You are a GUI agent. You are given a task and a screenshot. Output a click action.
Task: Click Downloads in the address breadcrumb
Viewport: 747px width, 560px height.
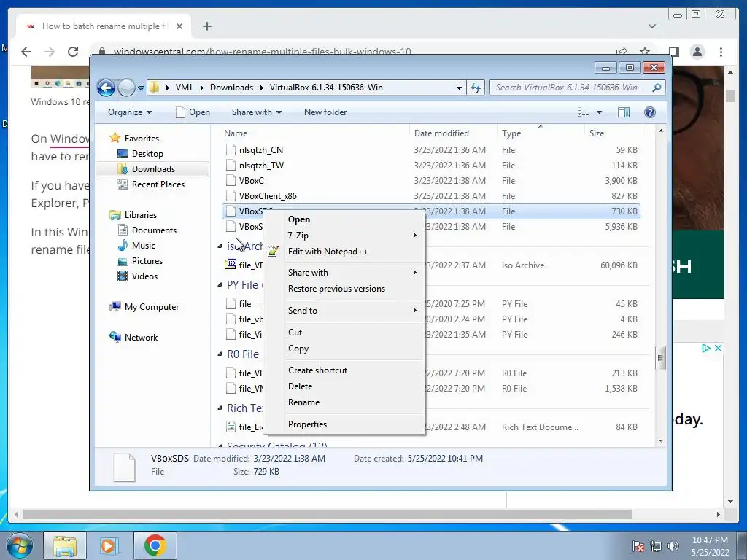[231, 87]
